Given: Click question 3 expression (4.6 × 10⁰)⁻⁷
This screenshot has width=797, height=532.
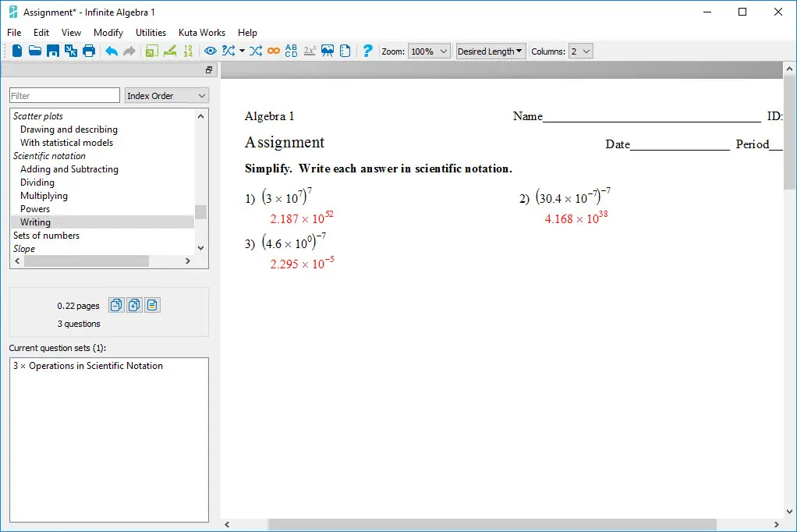Looking at the screenshot, I should pyautogui.click(x=294, y=242).
